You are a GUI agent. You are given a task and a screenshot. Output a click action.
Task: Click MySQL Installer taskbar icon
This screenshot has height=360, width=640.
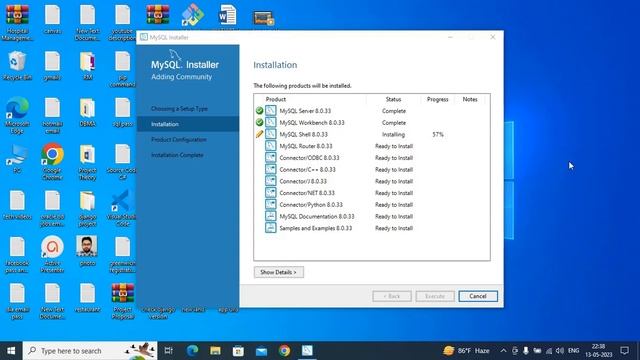pos(307,351)
